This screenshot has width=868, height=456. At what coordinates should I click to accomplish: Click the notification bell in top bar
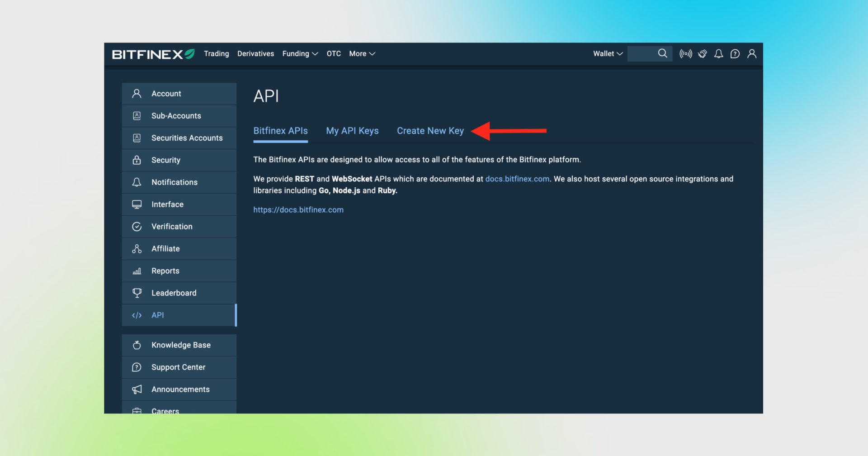pos(718,53)
